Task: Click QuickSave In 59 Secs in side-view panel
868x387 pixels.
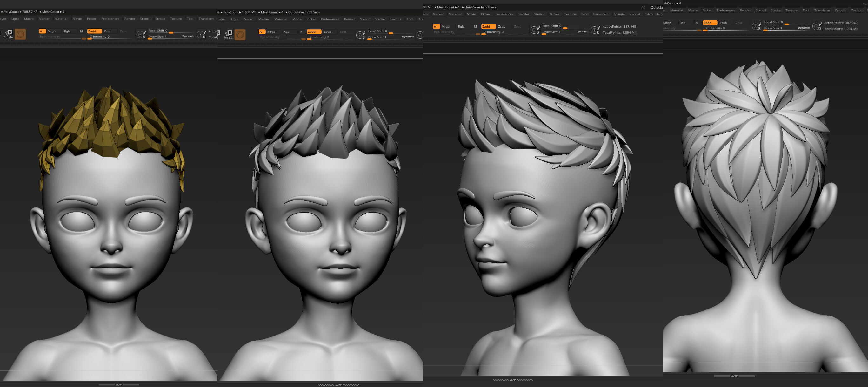Action: tap(479, 7)
